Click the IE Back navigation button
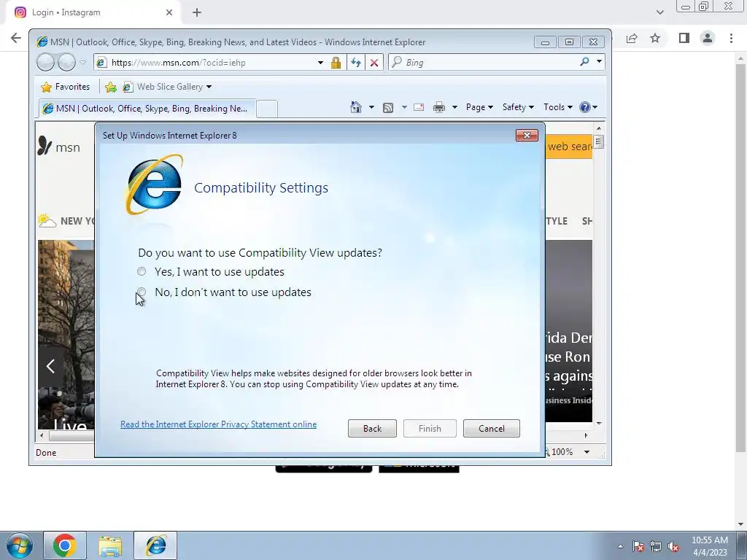The width and height of the screenshot is (747, 560). click(x=45, y=63)
